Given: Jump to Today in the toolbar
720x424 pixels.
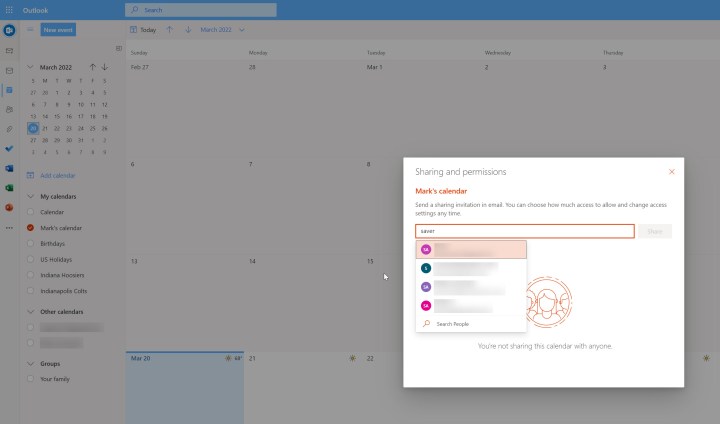Looking at the screenshot, I should pyautogui.click(x=143, y=30).
